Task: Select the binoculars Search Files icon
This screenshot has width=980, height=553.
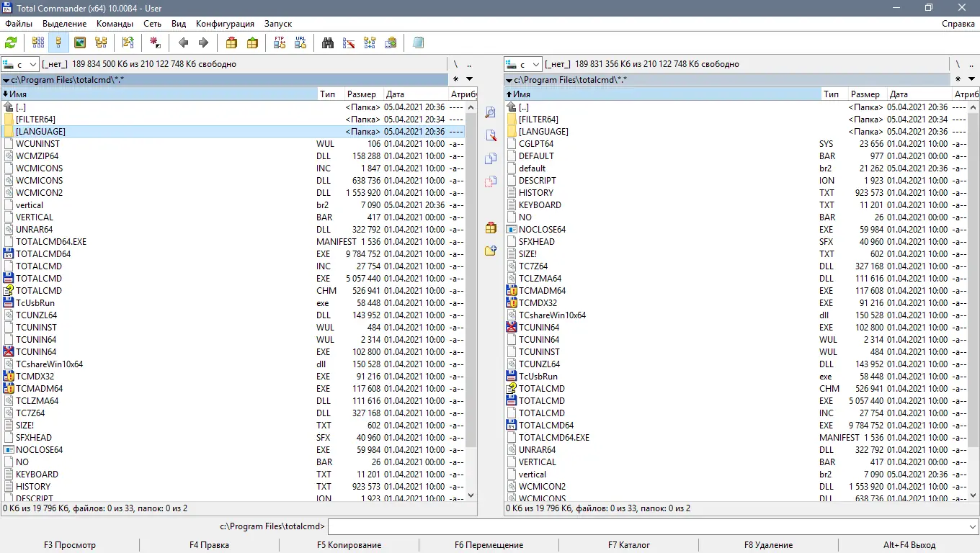Action: coord(327,42)
